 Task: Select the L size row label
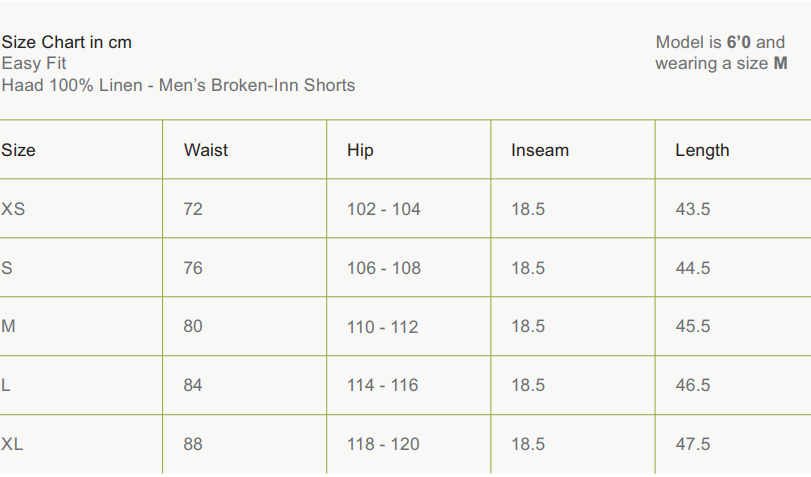pos(6,385)
